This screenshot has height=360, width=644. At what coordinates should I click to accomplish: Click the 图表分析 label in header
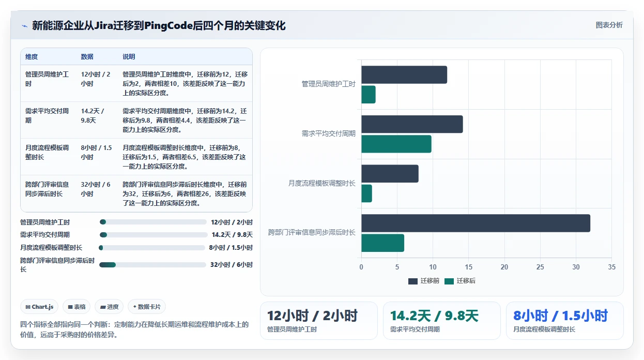click(x=609, y=25)
